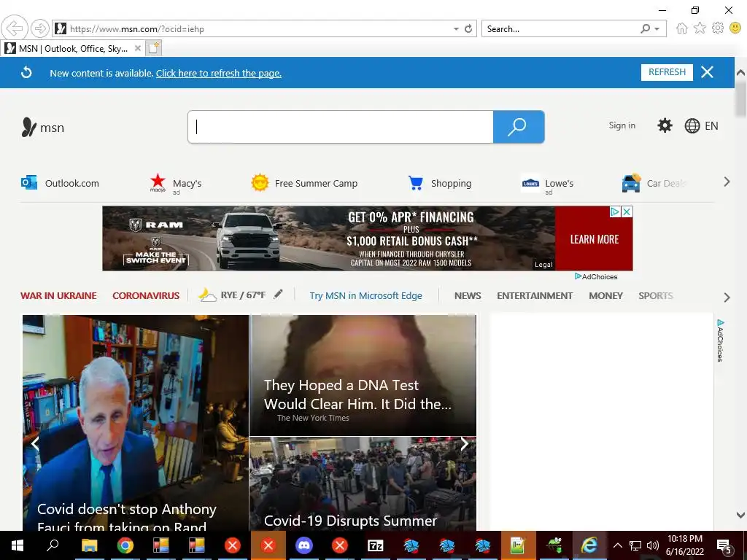Click the browser forward arrow button
Image resolution: width=747 pixels, height=560 pixels.
40,28
